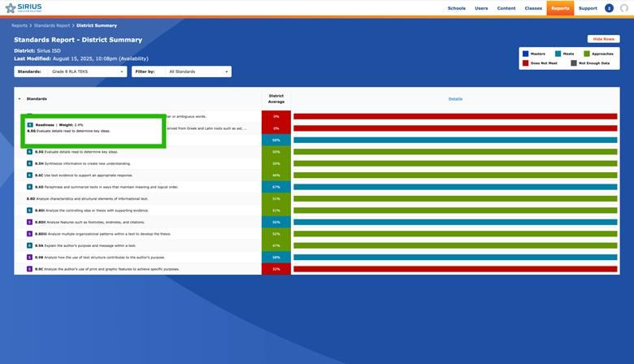634x364 pixels.
Task: Click the R badge beside standard 8.6D
Action: tap(29, 187)
